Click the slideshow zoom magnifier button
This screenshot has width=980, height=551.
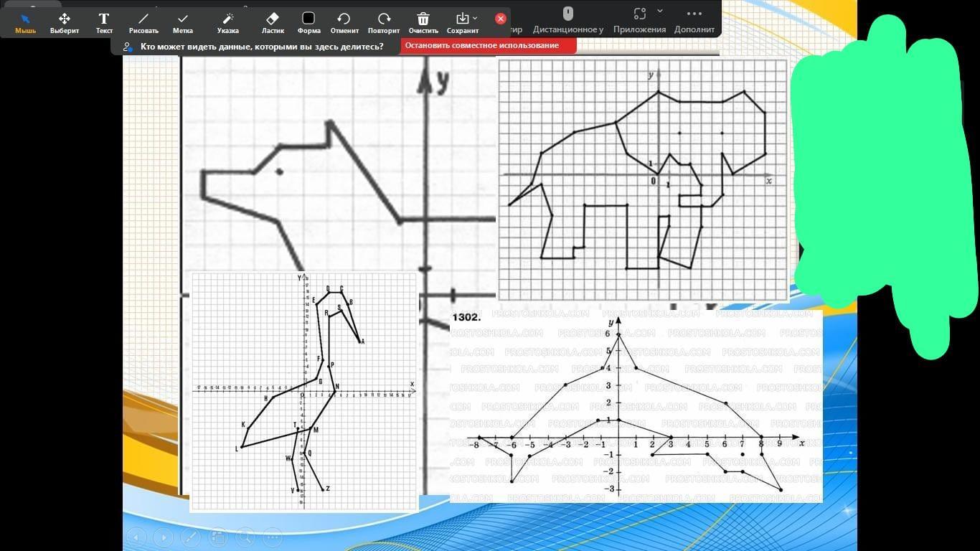(245, 536)
